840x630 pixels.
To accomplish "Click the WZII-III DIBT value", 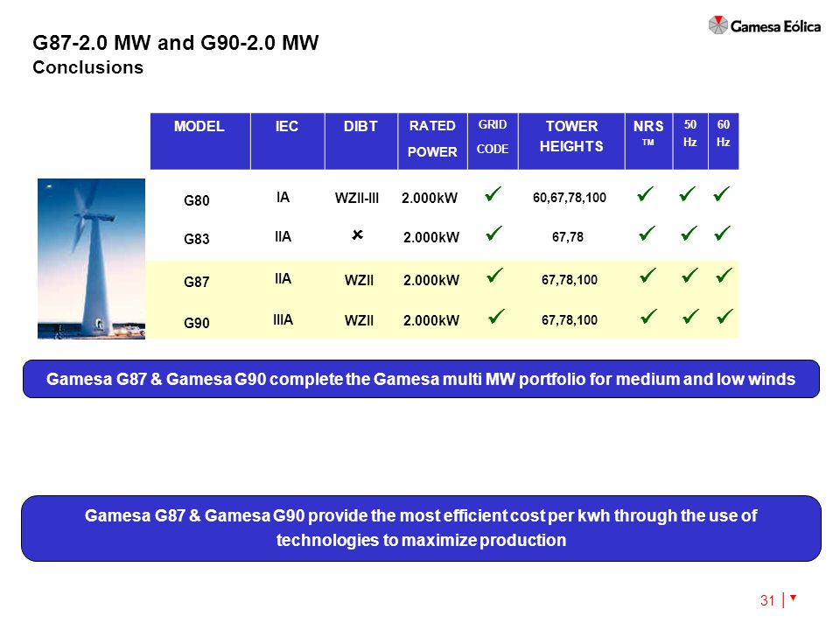I will pyautogui.click(x=357, y=198).
